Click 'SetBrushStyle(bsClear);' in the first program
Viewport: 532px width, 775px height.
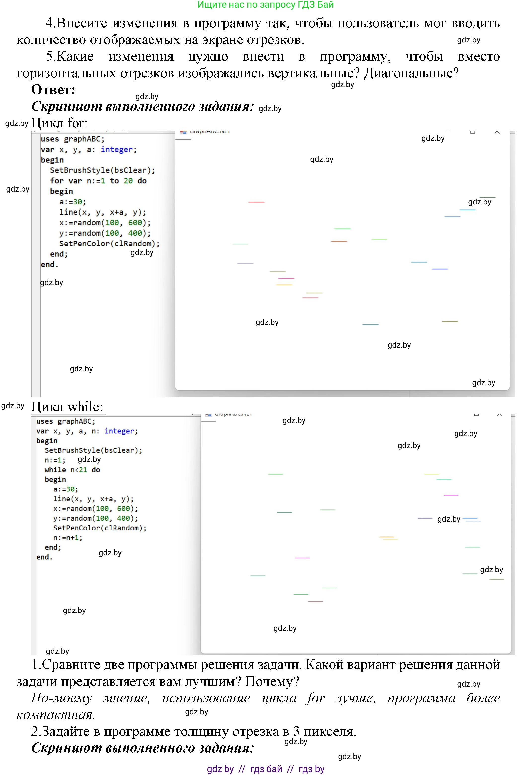click(102, 170)
